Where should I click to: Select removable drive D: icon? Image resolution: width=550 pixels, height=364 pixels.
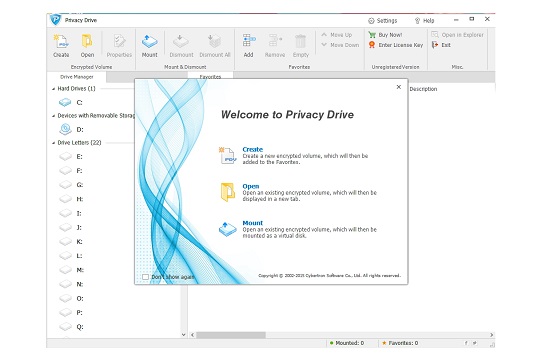pos(65,129)
